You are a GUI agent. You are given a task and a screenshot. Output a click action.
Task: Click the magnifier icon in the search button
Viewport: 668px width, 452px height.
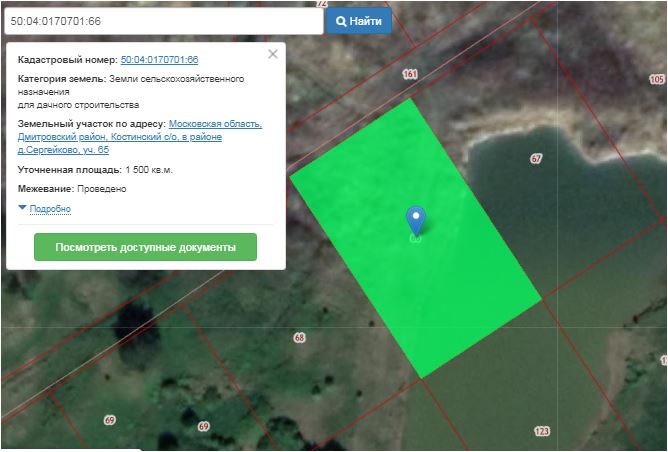tap(341, 21)
